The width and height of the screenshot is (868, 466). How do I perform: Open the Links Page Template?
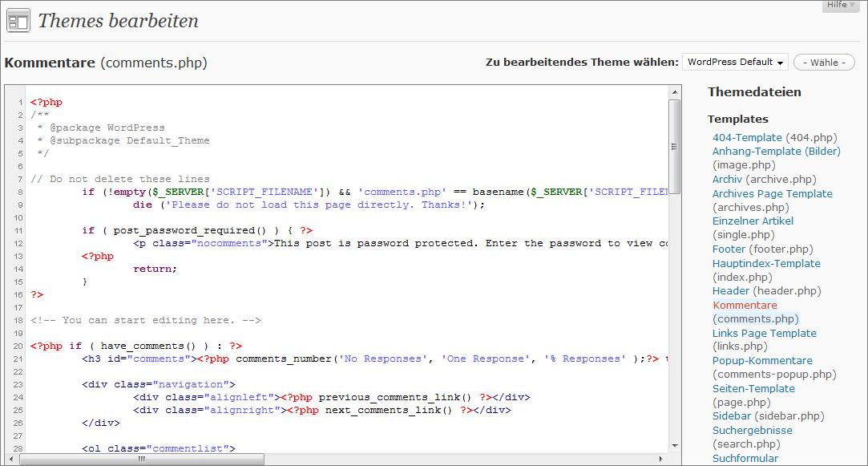[764, 333]
